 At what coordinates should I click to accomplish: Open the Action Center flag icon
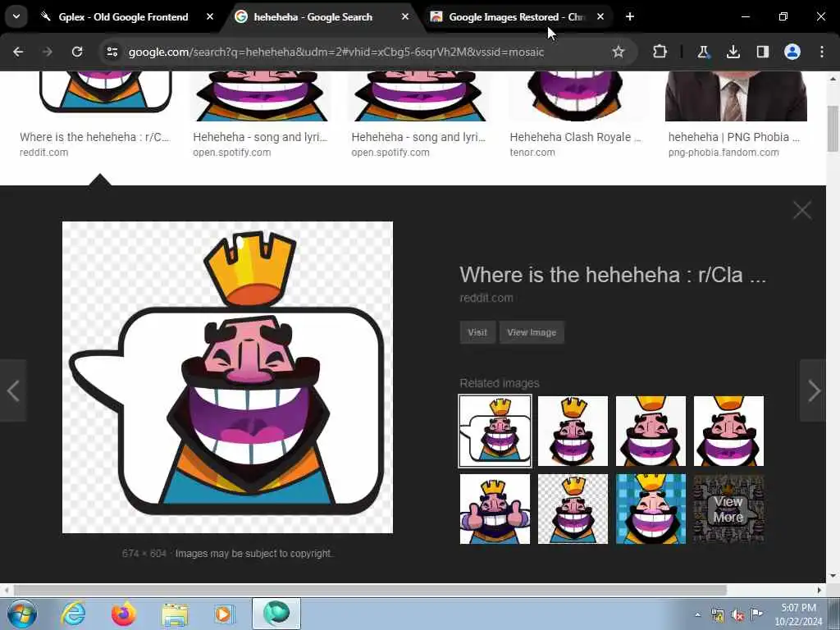pos(757,614)
